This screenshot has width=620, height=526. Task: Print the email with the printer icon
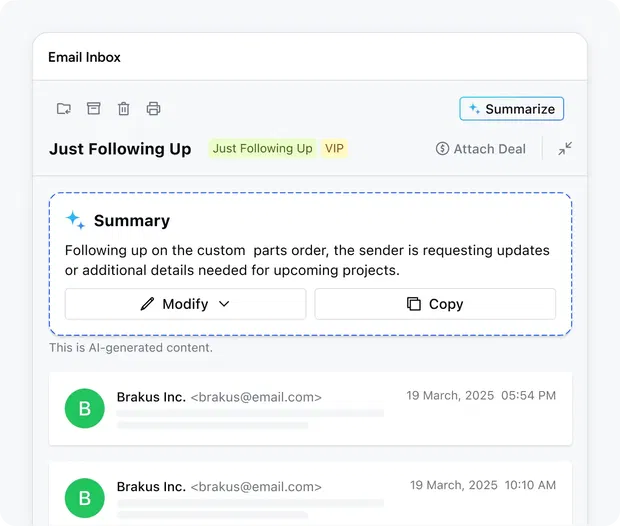(x=153, y=108)
